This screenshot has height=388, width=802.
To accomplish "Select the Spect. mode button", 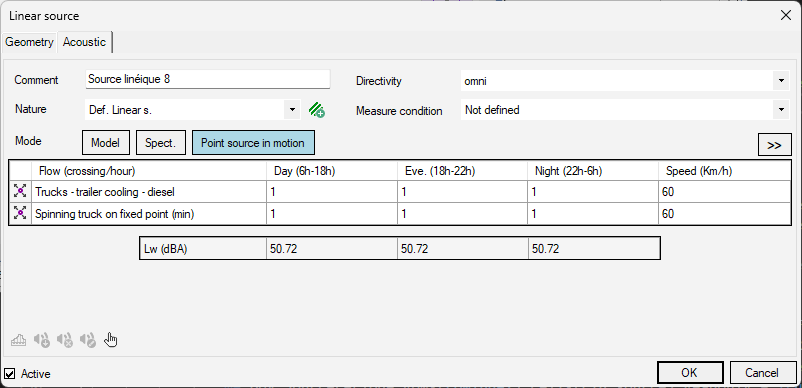I will (x=161, y=143).
